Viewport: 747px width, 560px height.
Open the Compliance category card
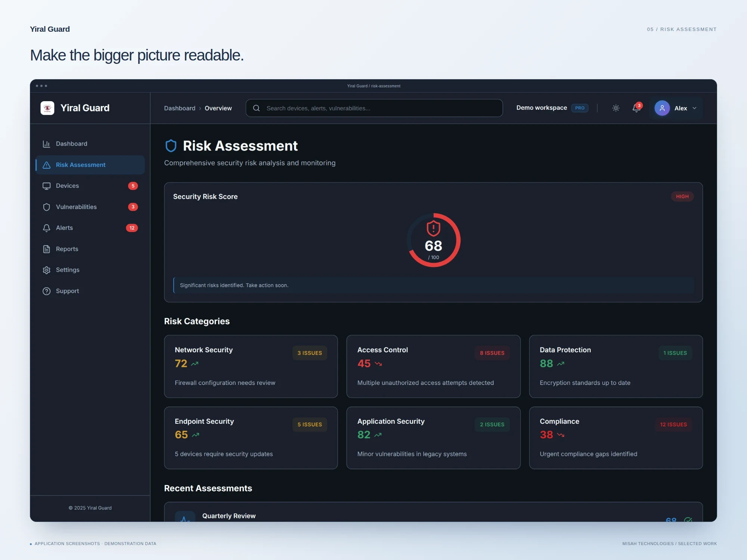tap(616, 438)
